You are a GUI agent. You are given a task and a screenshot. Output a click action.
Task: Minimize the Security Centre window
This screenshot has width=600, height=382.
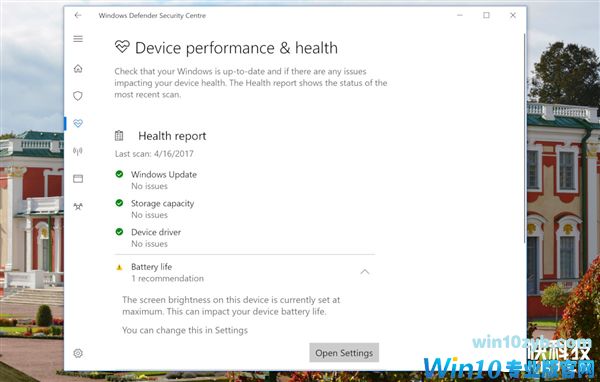point(460,15)
